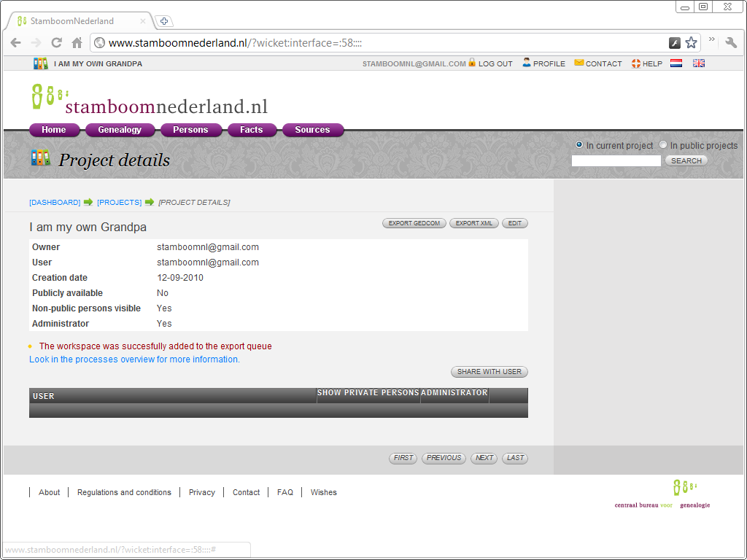
Task: Open the Sources section
Action: point(312,130)
